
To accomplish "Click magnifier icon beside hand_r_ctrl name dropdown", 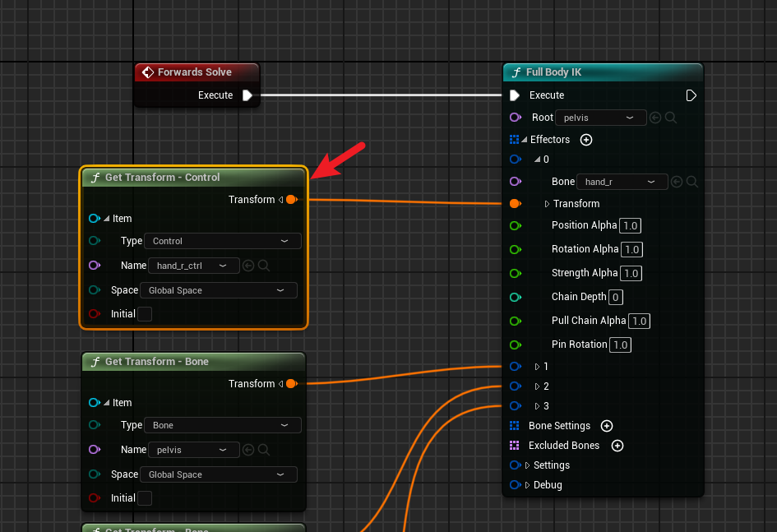I will point(264,266).
